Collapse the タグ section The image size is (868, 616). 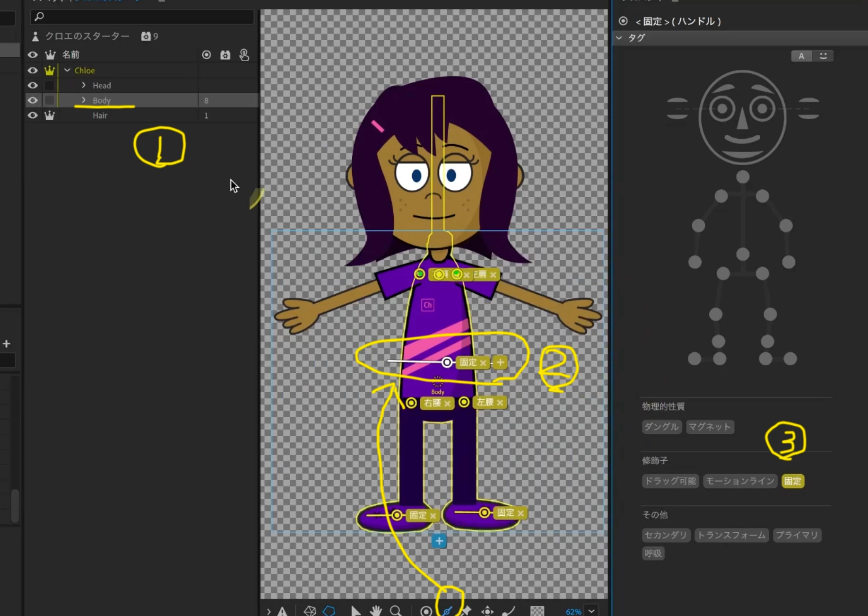click(x=619, y=38)
